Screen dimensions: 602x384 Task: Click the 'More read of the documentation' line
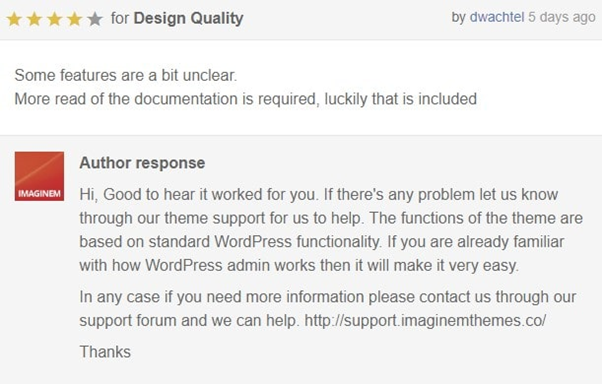point(246,99)
